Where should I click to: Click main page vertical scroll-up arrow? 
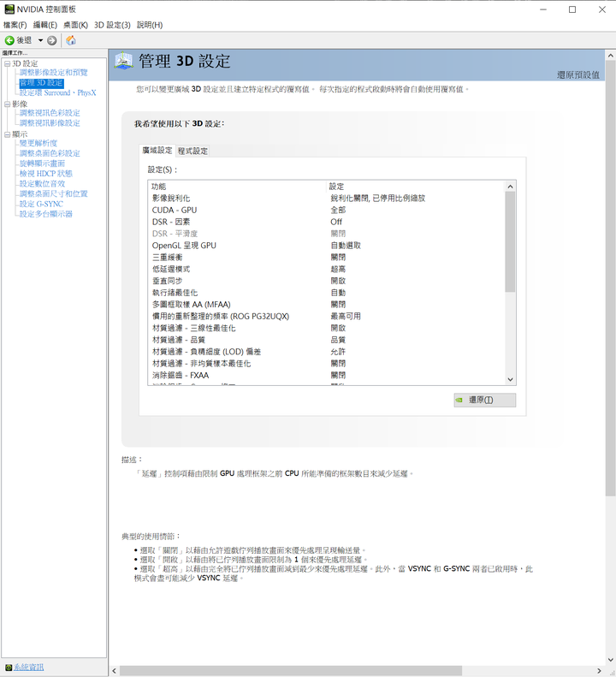point(610,56)
